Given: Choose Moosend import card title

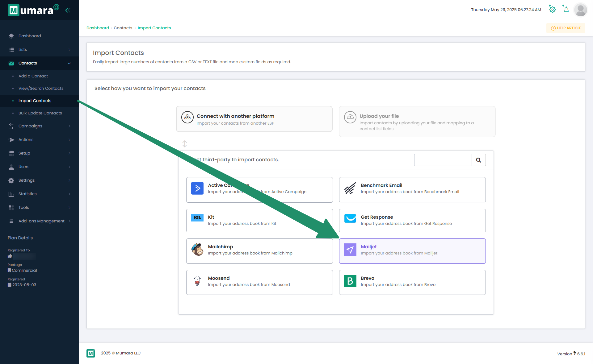Looking at the screenshot, I should click(219, 278).
